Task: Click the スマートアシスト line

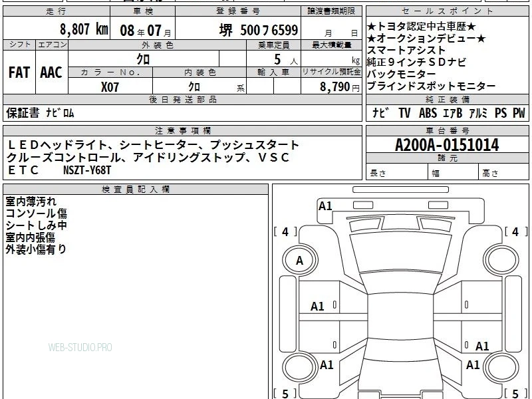Action: click(x=406, y=51)
